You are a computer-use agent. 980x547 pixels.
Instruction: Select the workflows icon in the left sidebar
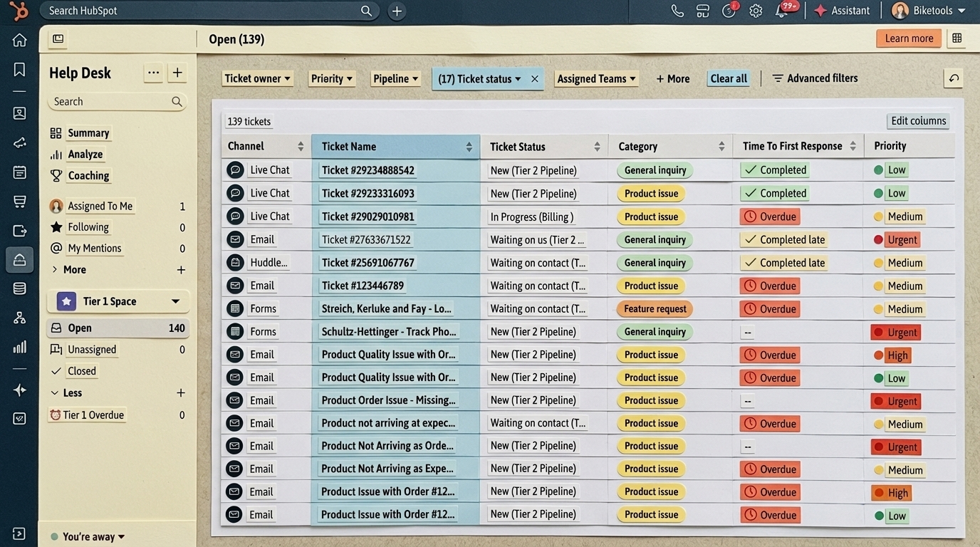pos(19,316)
